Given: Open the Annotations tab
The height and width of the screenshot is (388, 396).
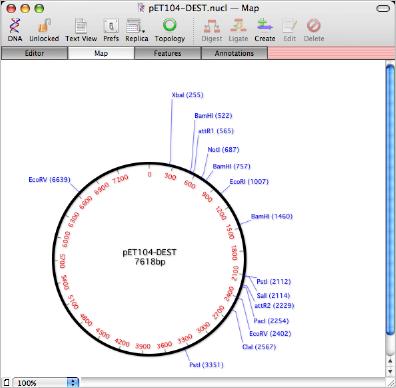Looking at the screenshot, I should point(234,53).
